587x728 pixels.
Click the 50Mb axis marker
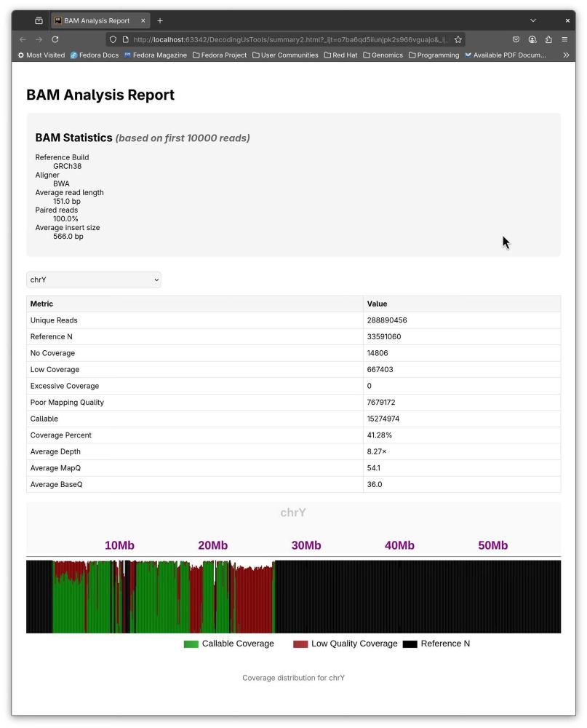tap(492, 545)
